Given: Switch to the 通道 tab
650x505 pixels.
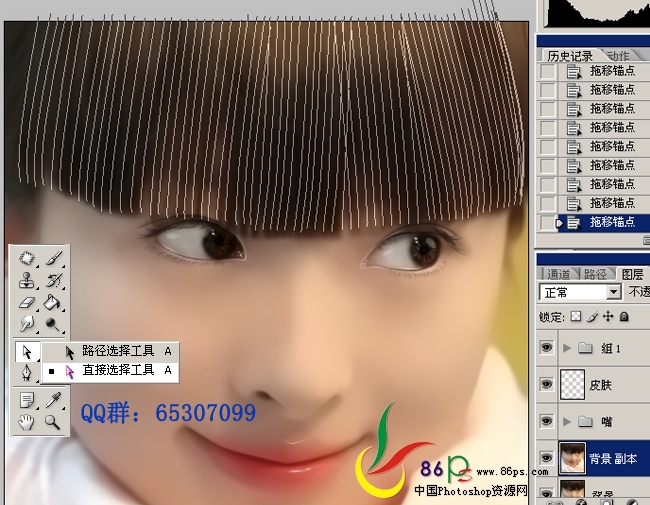Looking at the screenshot, I should (x=558, y=274).
